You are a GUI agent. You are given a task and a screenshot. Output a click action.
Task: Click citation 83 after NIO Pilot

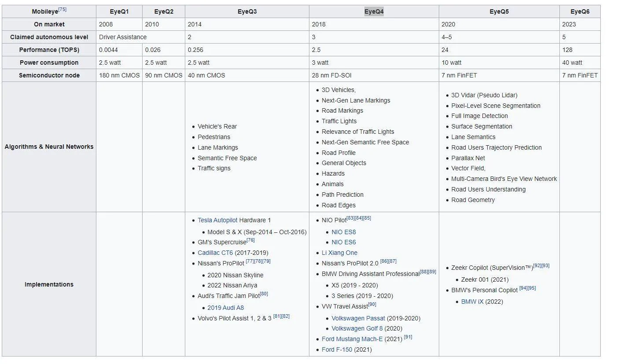pyautogui.click(x=350, y=218)
